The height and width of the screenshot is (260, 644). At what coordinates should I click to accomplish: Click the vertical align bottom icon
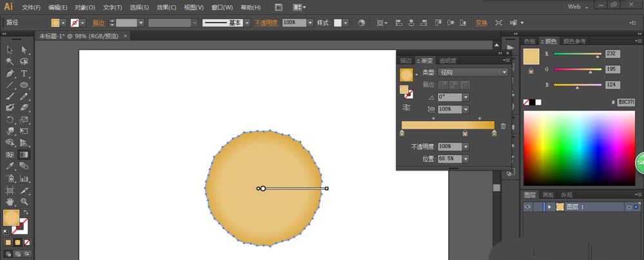(x=463, y=23)
